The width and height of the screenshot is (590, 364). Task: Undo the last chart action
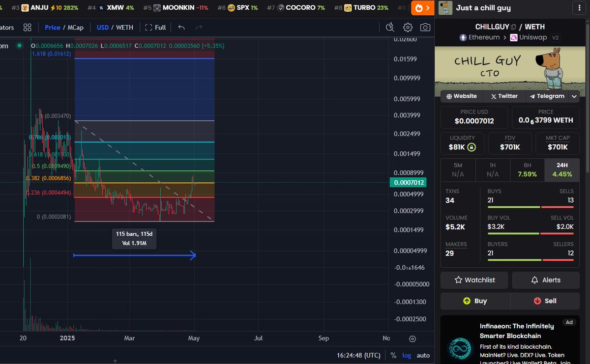tap(181, 28)
